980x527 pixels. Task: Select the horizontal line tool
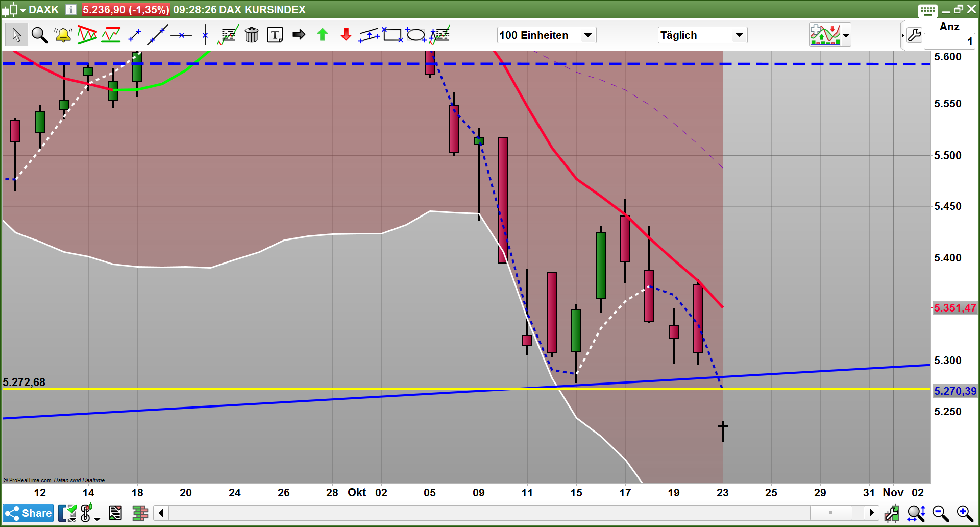[x=181, y=35]
